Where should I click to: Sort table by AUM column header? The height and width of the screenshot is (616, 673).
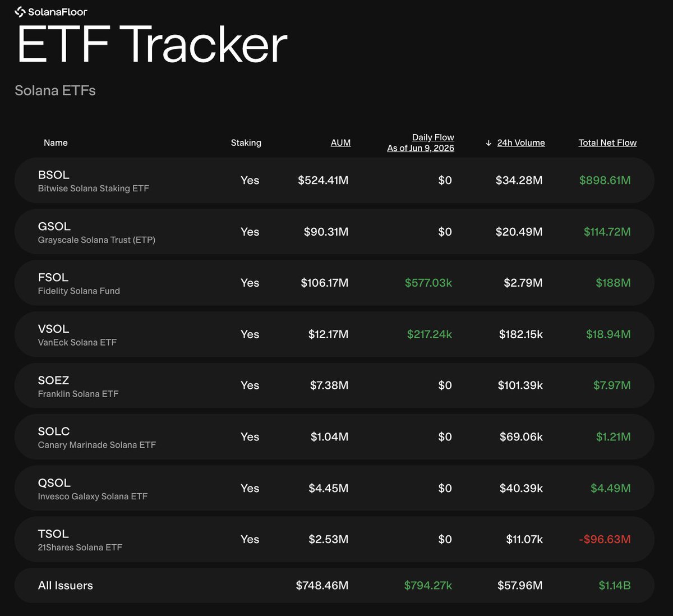click(340, 142)
